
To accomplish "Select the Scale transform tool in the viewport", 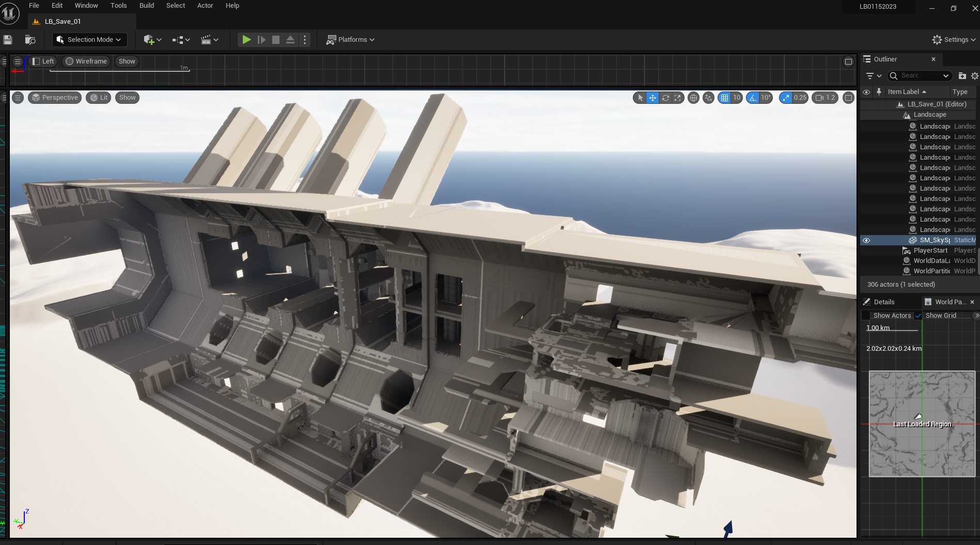I will [x=678, y=98].
